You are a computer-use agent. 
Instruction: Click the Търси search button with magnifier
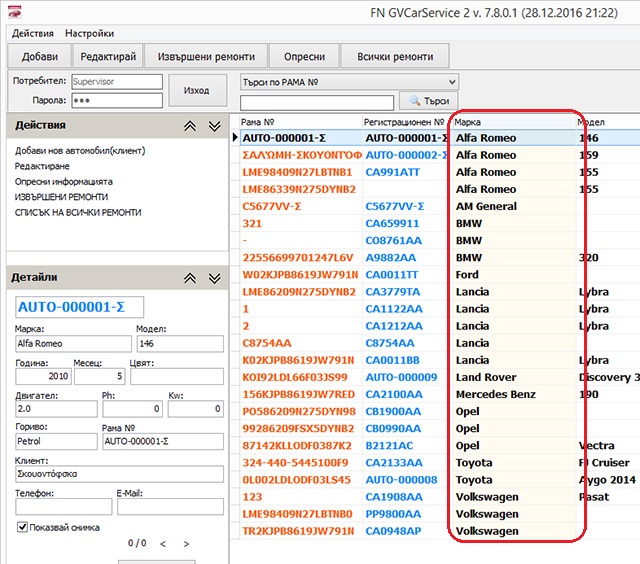click(x=427, y=101)
